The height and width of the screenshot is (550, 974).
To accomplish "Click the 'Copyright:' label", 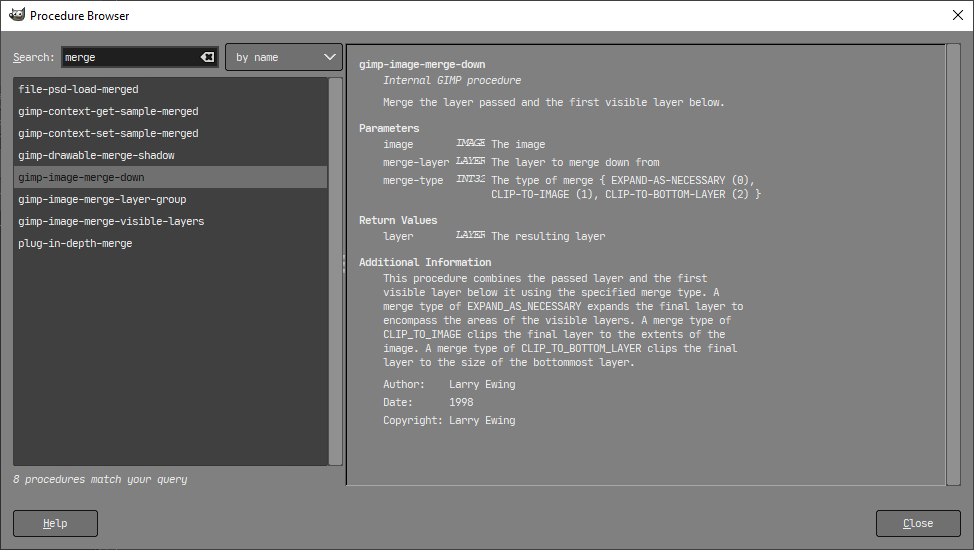I will click(413, 420).
